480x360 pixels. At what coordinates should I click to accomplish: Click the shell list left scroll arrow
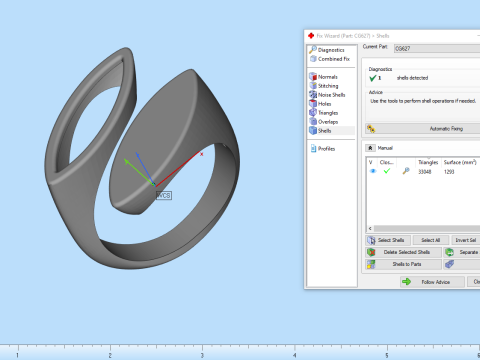point(370,229)
